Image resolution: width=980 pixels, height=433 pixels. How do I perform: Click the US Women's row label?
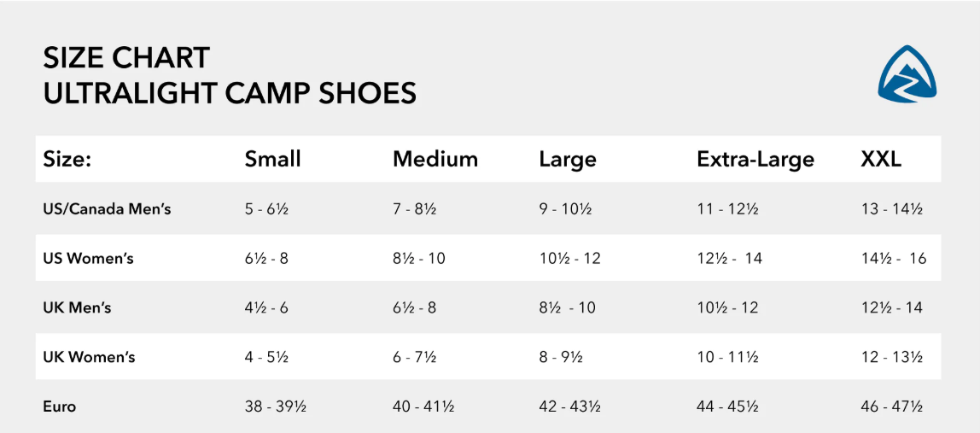88,258
